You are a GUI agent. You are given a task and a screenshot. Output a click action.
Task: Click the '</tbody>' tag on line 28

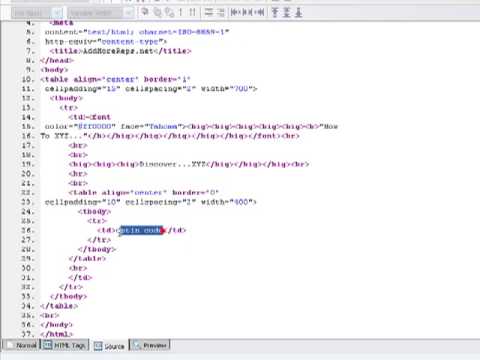97,249
